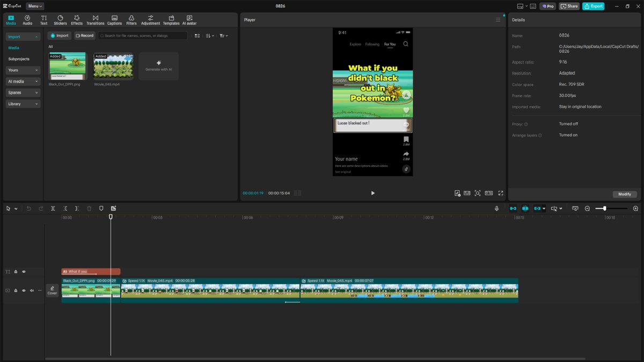Open the Menu dropdown
Viewport: 644px width, 362px height.
tap(35, 6)
